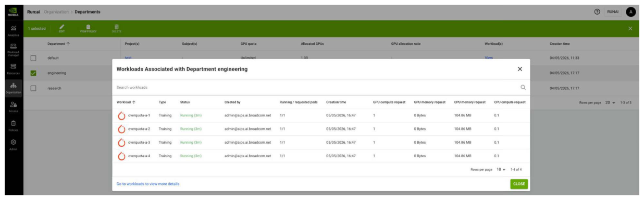Check the research department checkbox
The height and width of the screenshot is (200, 644).
(x=33, y=88)
